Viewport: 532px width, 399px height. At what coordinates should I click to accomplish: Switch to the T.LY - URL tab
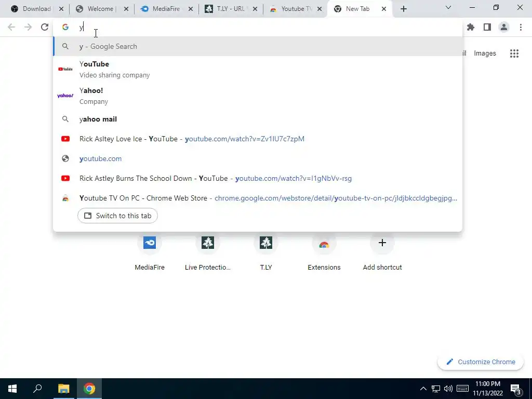(231, 9)
